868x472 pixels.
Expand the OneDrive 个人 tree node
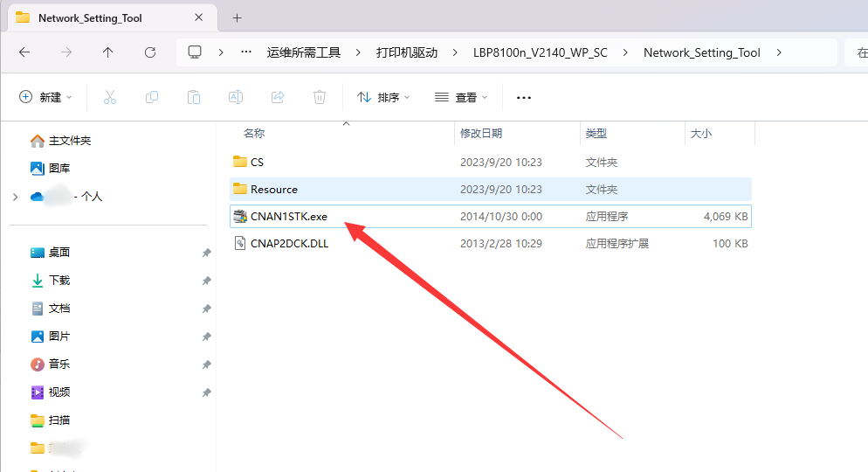click(16, 197)
